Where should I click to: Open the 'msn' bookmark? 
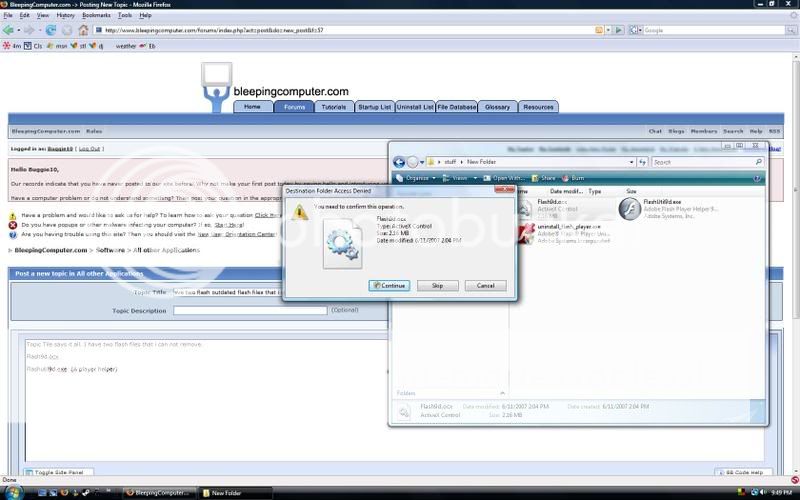57,46
